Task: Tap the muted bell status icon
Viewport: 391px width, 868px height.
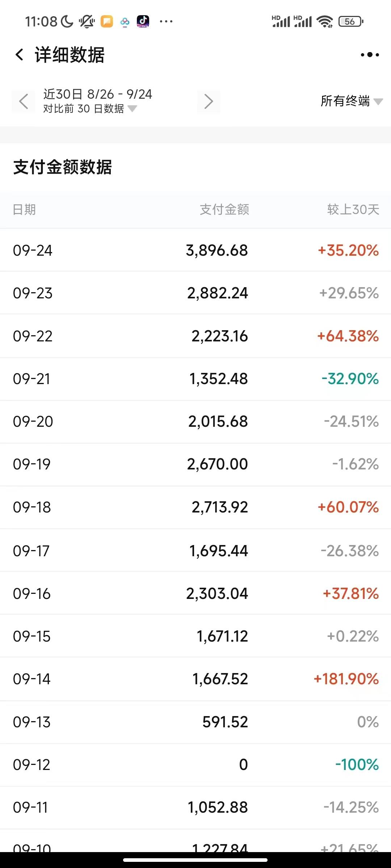Action: pyautogui.click(x=87, y=21)
